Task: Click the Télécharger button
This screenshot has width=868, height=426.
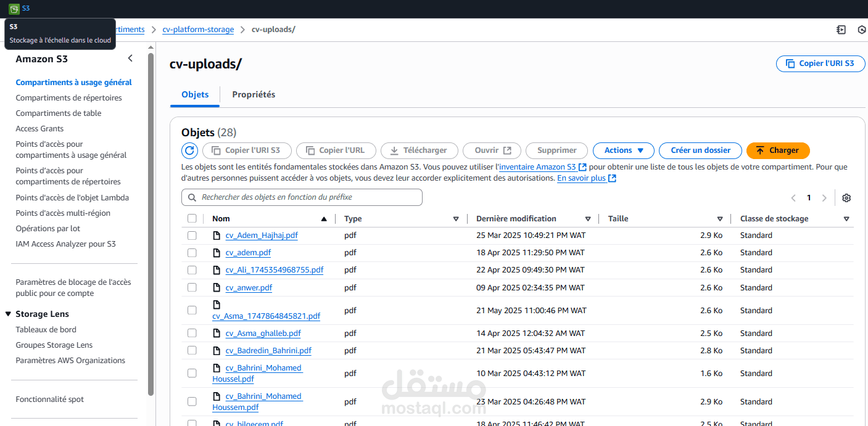Action: [419, 150]
